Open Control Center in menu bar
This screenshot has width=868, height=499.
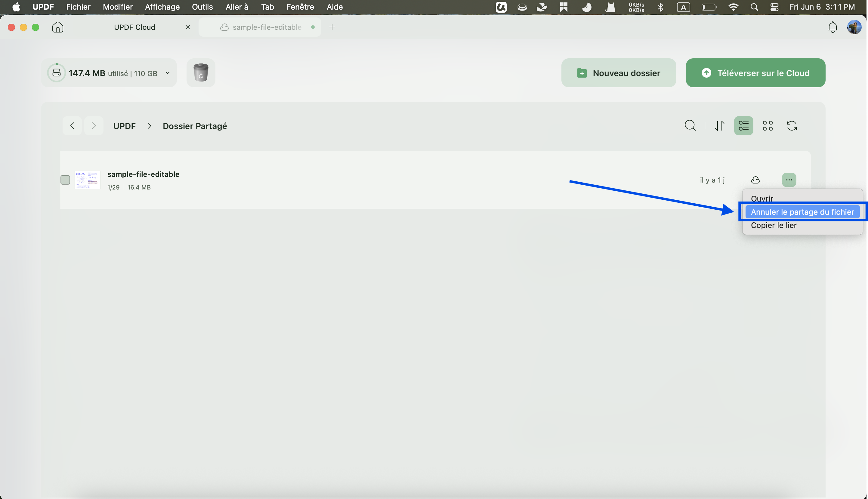pyautogui.click(x=774, y=7)
